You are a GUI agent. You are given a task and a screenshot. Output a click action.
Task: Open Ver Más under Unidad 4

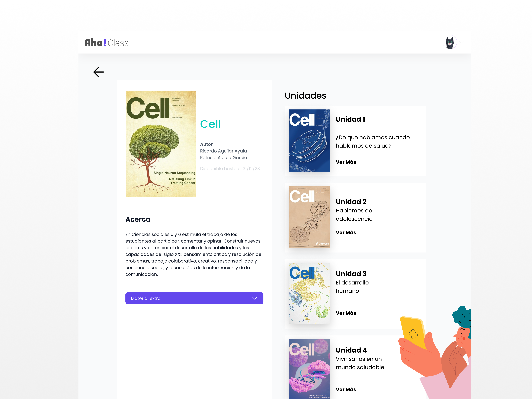346,390
